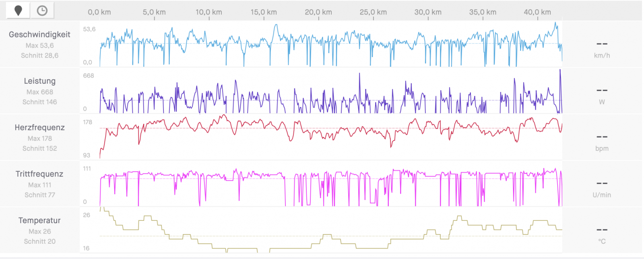Select the Temperatur chart label
Image resolution: width=644 pixels, height=259 pixels.
pyautogui.click(x=39, y=220)
